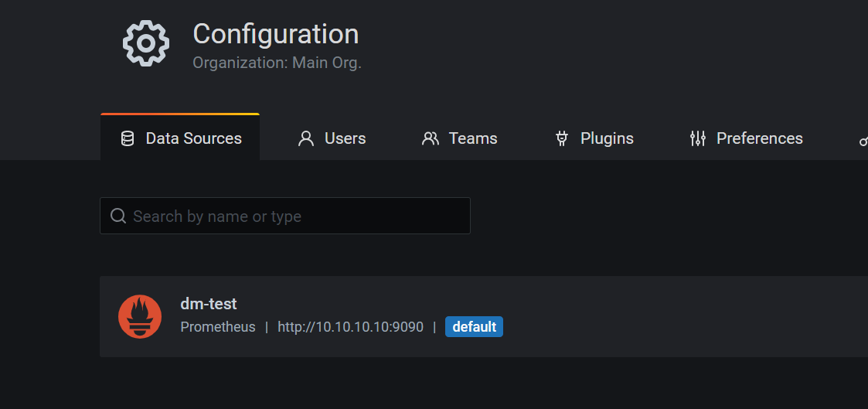The image size is (868, 409).
Task: Open the Users tab
Action: click(332, 138)
